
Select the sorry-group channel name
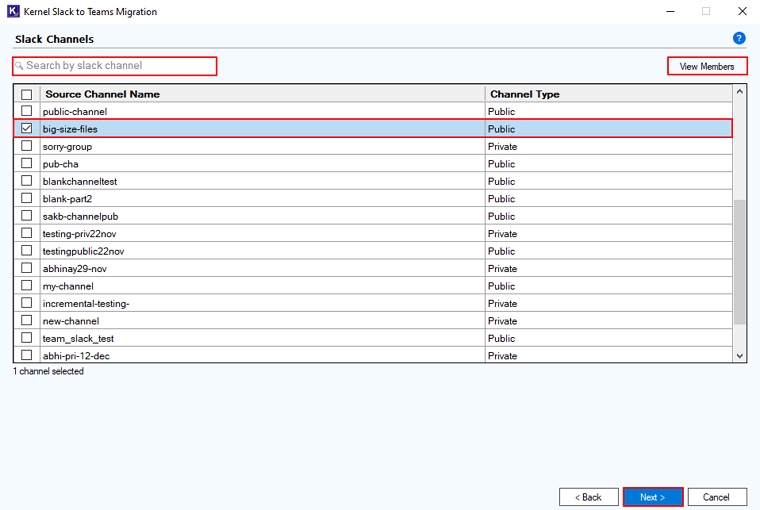67,146
